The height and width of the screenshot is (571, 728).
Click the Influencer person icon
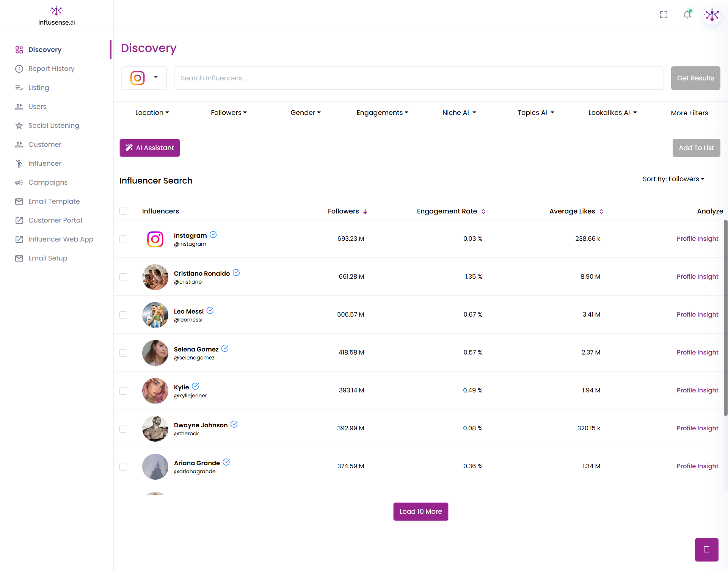[x=19, y=163]
